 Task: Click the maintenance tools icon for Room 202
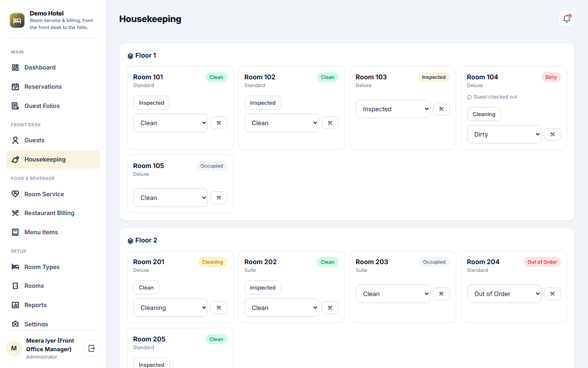coord(330,308)
